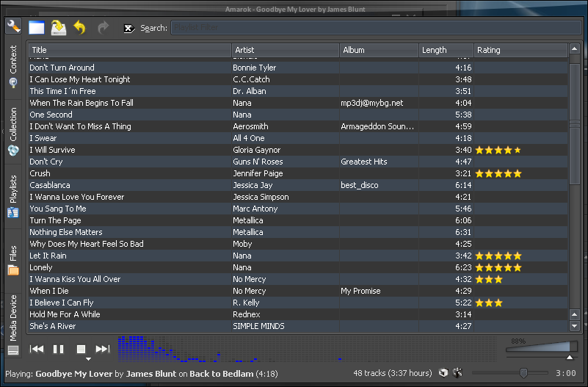Viewport: 588px width, 387px height.
Task: Click three star rating of I Wanna Kiss You All Over
Action: (489, 279)
